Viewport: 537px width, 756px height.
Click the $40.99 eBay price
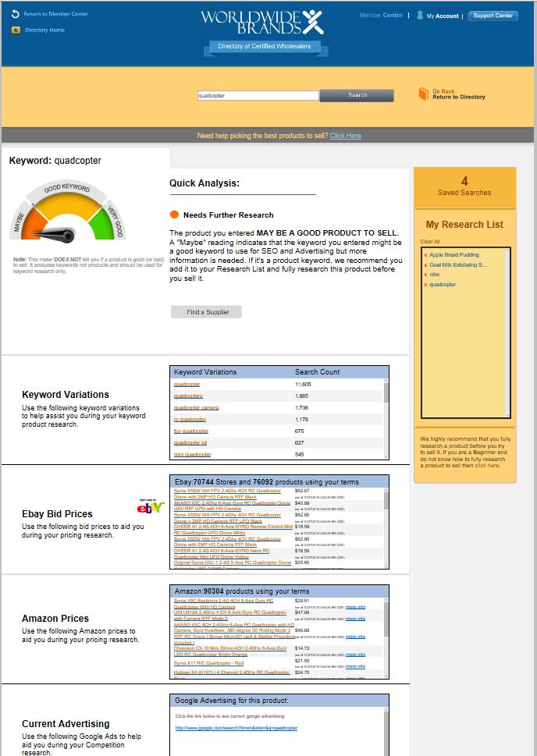(301, 503)
